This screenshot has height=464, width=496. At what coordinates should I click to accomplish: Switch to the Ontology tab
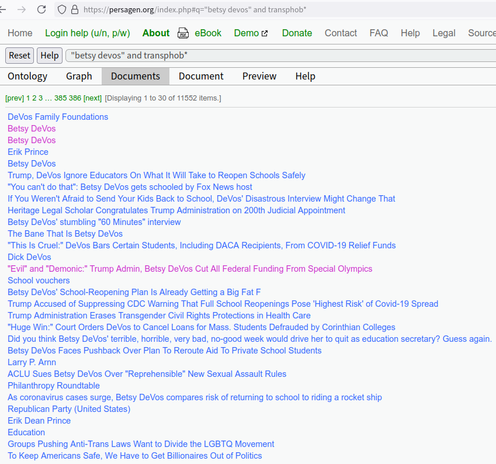27,76
